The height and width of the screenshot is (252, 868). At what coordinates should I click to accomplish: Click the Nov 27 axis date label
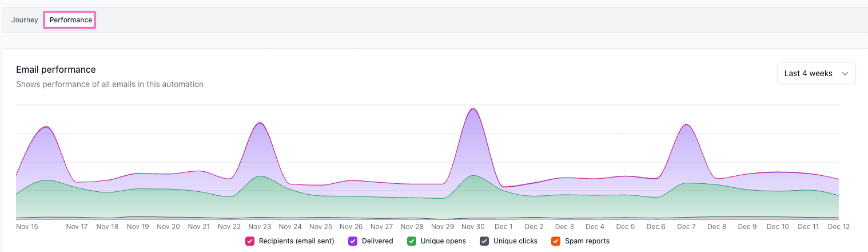tap(381, 227)
